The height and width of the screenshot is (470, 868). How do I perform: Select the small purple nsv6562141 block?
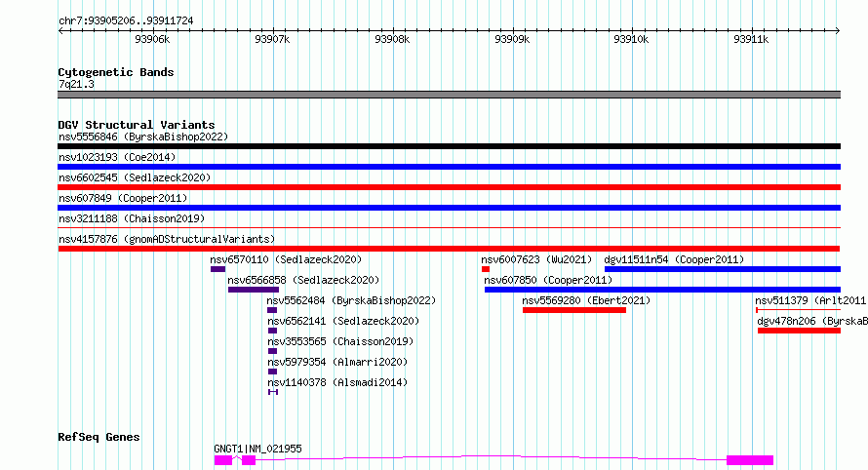(x=272, y=331)
